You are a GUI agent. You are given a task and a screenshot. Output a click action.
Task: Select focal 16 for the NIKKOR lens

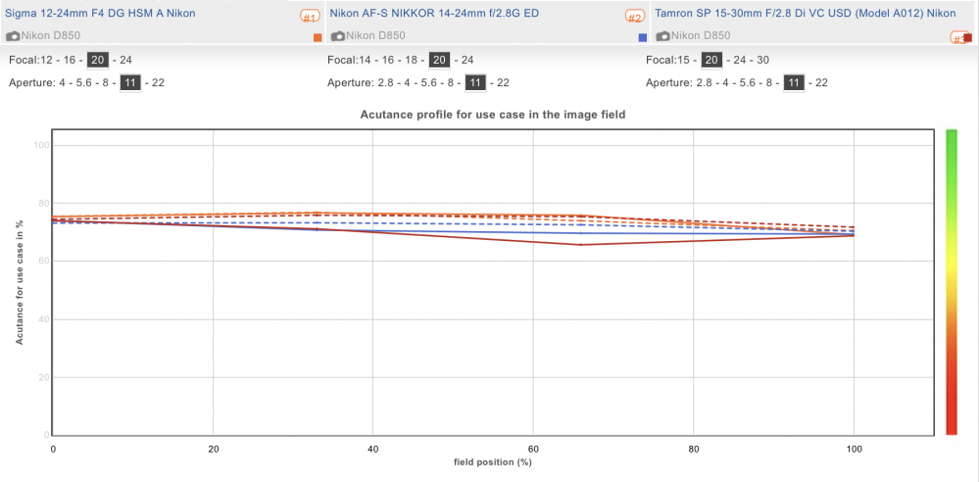click(x=388, y=61)
